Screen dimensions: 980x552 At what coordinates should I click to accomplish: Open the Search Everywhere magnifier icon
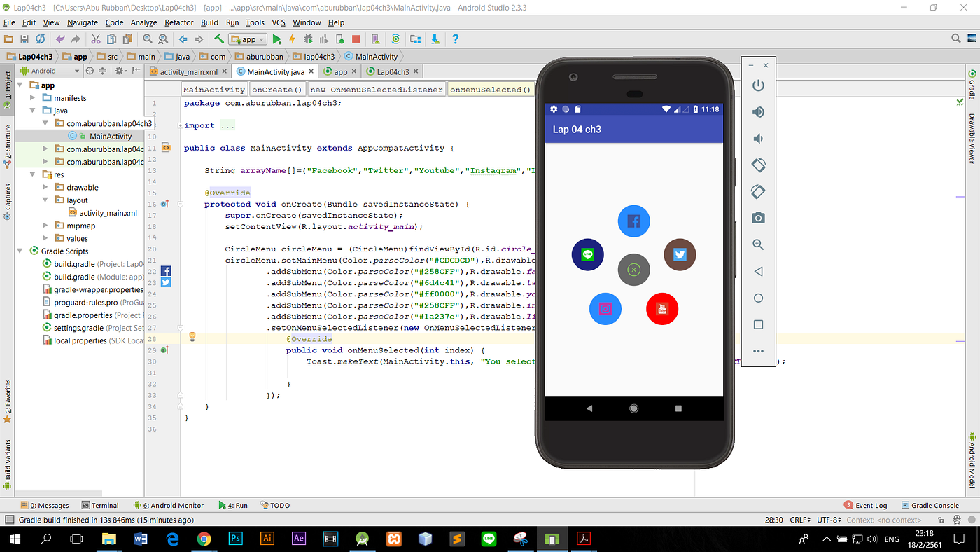click(955, 39)
